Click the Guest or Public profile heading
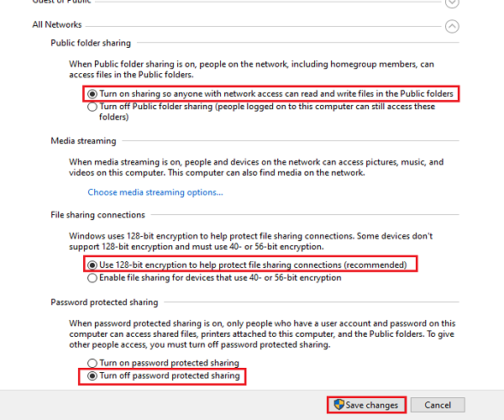 (61, 2)
